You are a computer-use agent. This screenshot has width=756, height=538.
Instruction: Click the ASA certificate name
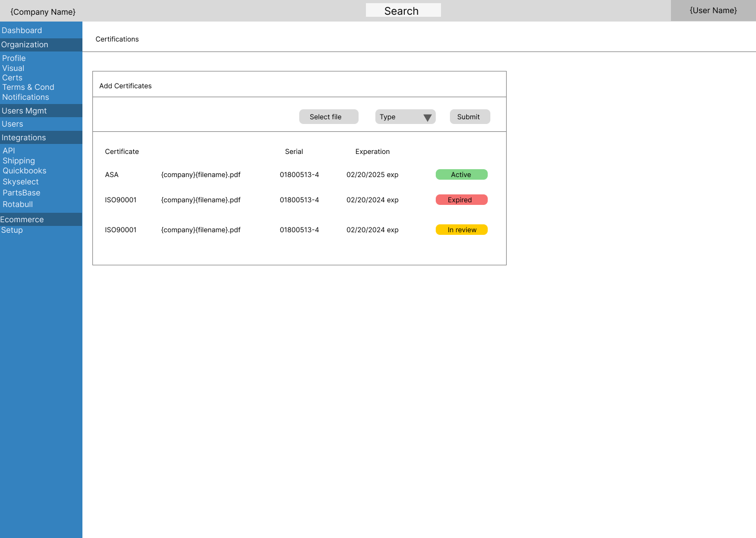(x=112, y=174)
